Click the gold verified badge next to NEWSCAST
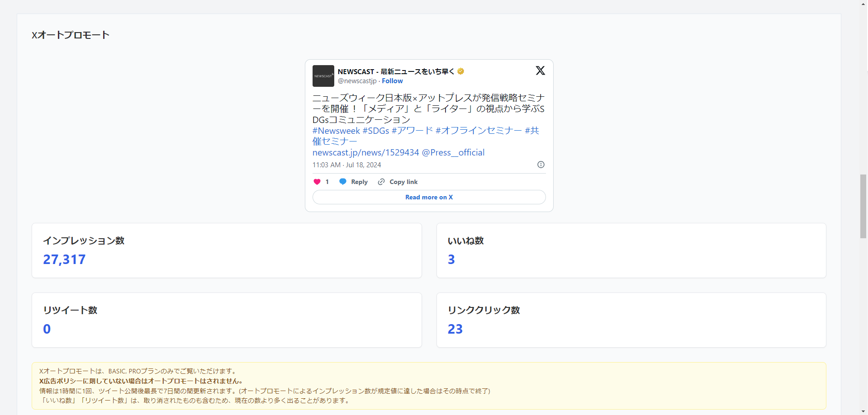The height and width of the screenshot is (415, 868). point(460,71)
